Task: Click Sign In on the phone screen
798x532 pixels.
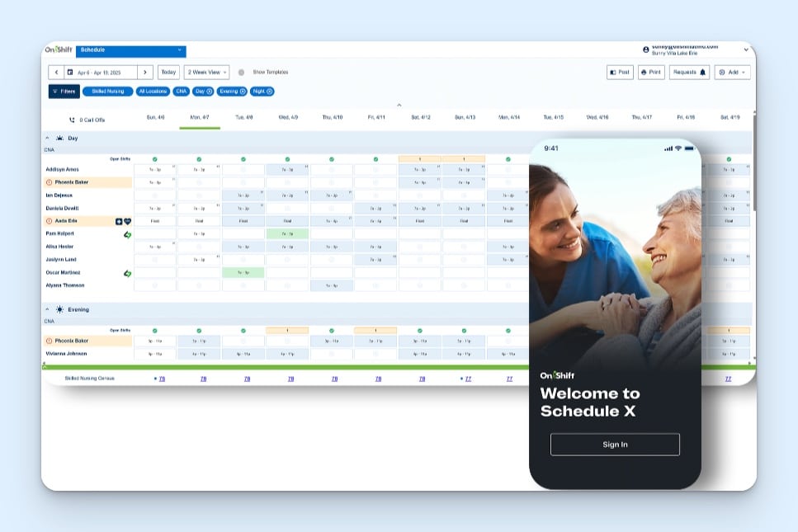Action: 615,445
